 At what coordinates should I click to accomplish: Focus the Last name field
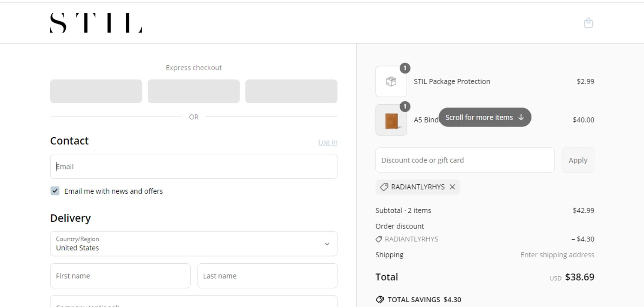click(267, 276)
